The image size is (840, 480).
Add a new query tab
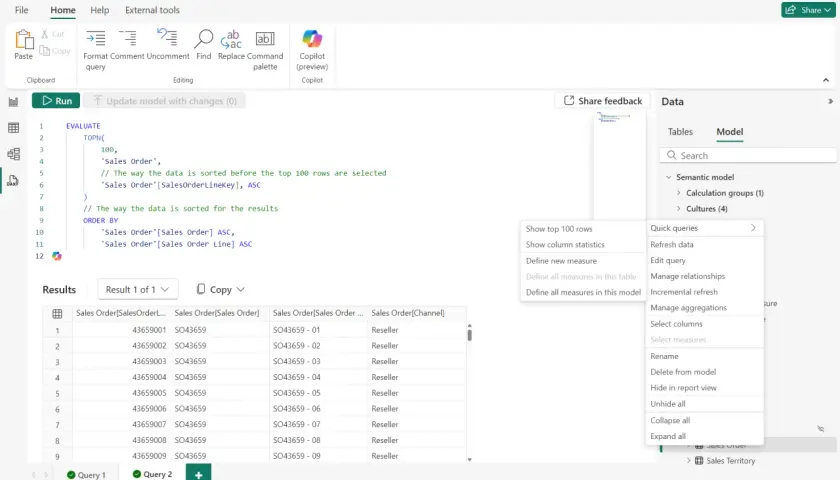(x=198, y=474)
